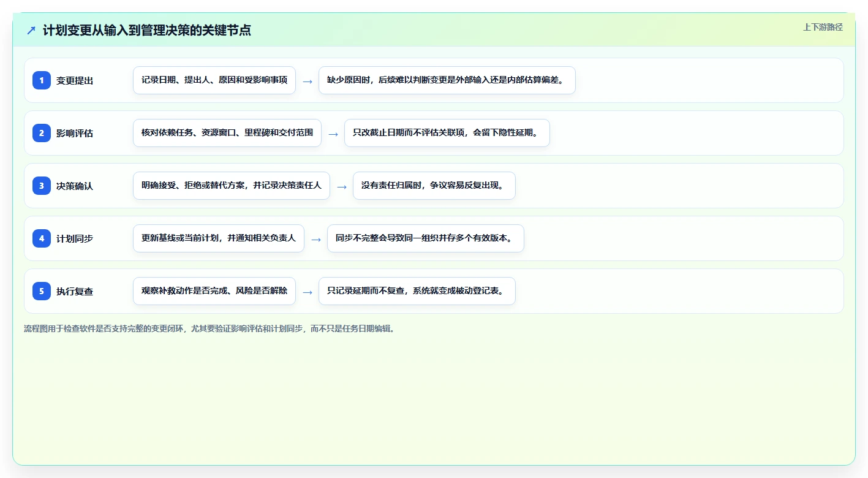This screenshot has width=868, height=478.
Task: Click the 变更提出 step label
Action: click(x=75, y=80)
